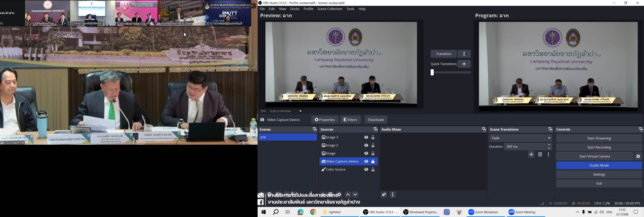Undock the Audio Mixer panel
Viewport: 644px width, 217px height.
click(484, 129)
